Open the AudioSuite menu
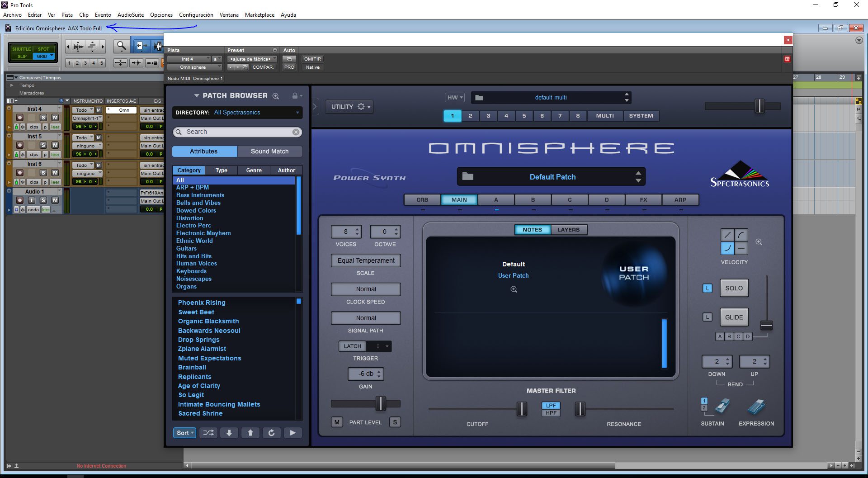 coord(130,14)
